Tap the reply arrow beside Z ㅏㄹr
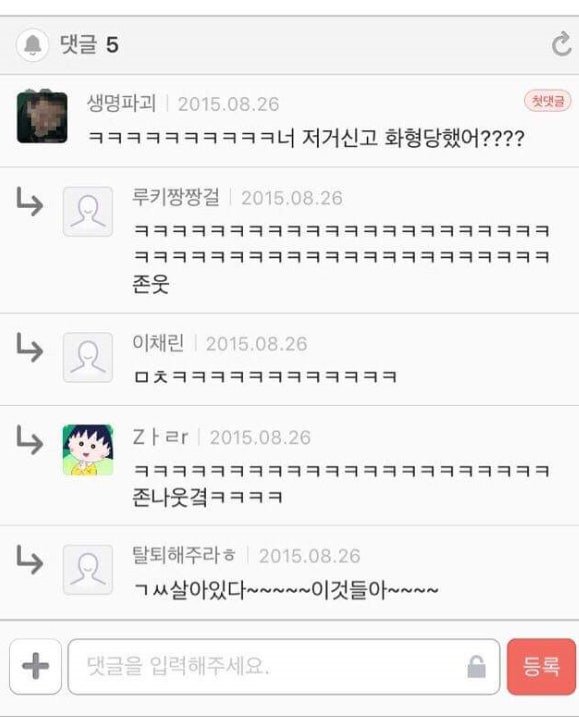This screenshot has height=717, width=579. [x=30, y=440]
